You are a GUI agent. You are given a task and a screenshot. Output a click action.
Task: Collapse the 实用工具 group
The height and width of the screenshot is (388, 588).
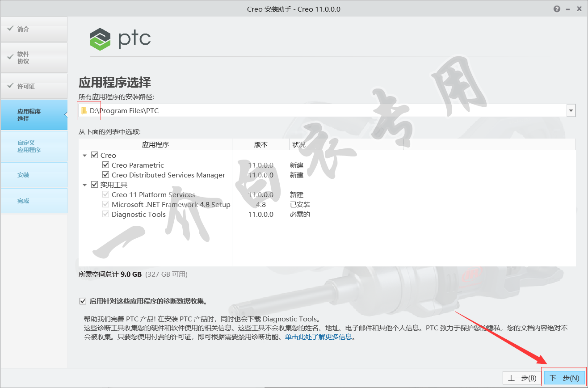[85, 185]
